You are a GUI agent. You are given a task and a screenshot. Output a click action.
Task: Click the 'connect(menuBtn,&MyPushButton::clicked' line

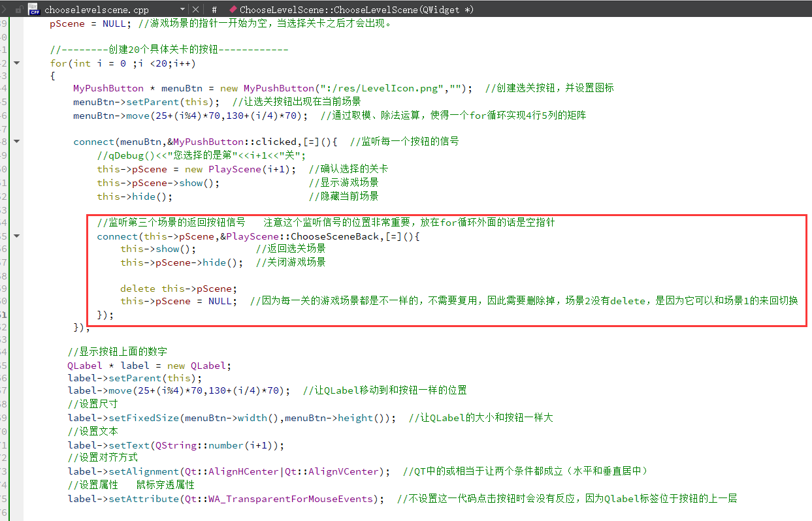tap(266, 142)
